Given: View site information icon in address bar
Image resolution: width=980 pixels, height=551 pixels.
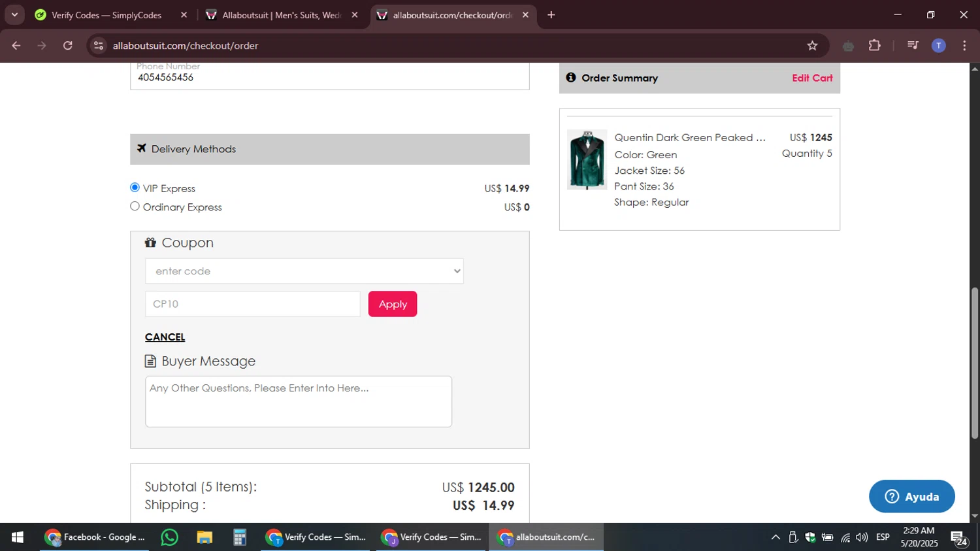Looking at the screenshot, I should (99, 46).
